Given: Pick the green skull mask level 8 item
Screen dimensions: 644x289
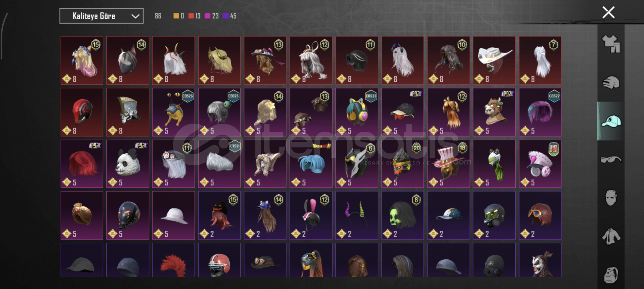Looking at the screenshot, I should pos(403,215).
